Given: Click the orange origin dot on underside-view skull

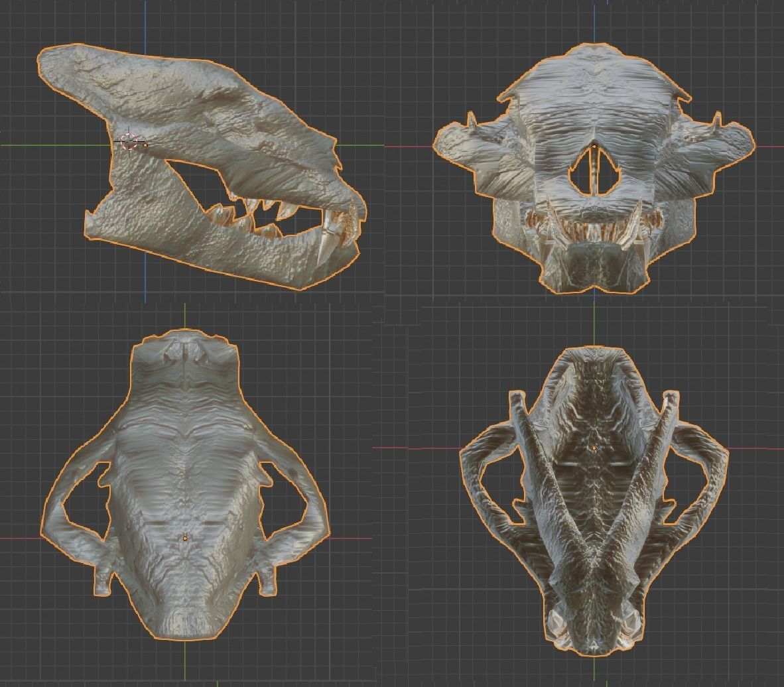Looking at the screenshot, I should tap(594, 448).
